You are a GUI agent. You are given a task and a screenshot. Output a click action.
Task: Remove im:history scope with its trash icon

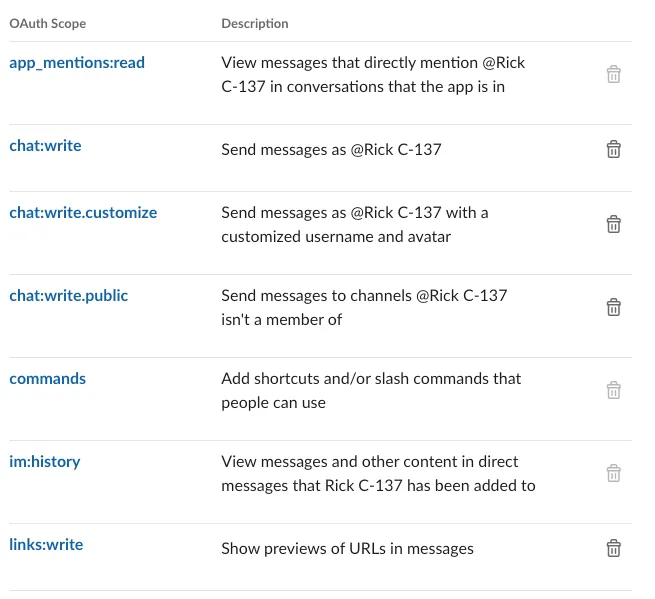pyautogui.click(x=614, y=473)
